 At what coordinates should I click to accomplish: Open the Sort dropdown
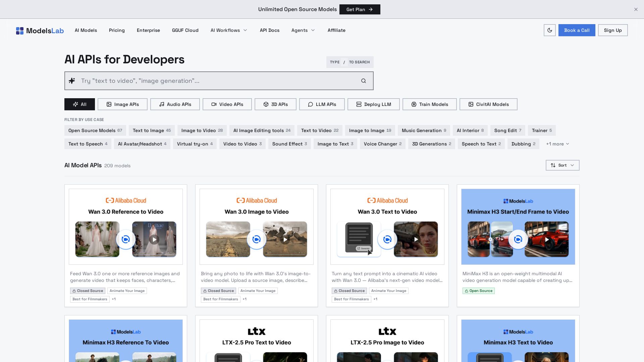click(x=562, y=165)
